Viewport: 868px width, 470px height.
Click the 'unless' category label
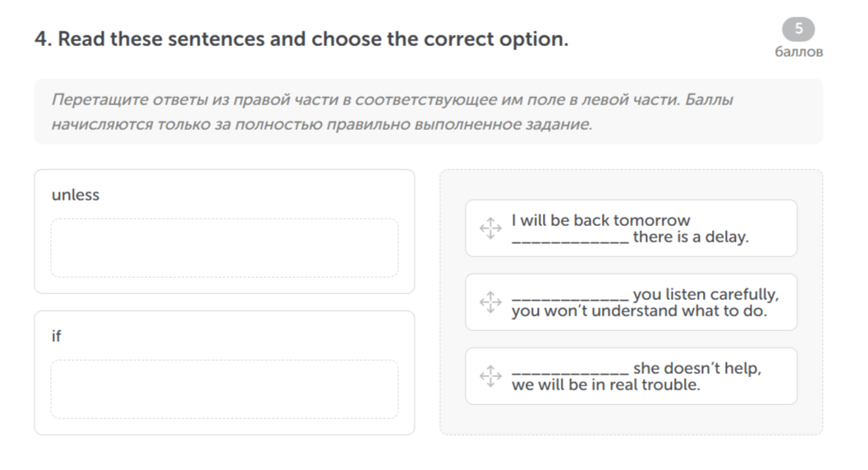click(76, 195)
